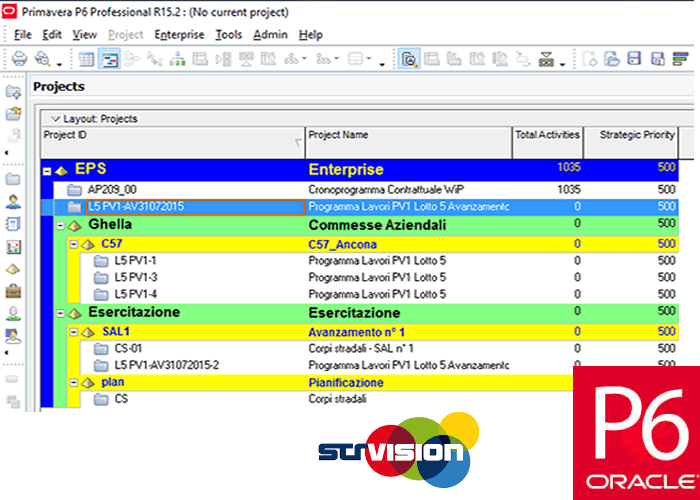Open the Layout: Projects options dropdown

[55, 119]
